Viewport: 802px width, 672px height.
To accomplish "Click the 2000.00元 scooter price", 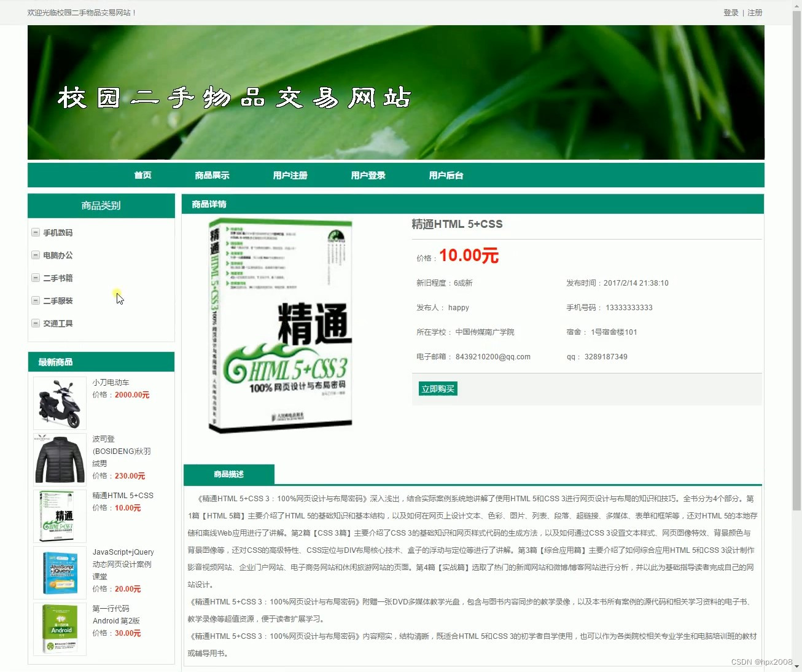I will [131, 395].
